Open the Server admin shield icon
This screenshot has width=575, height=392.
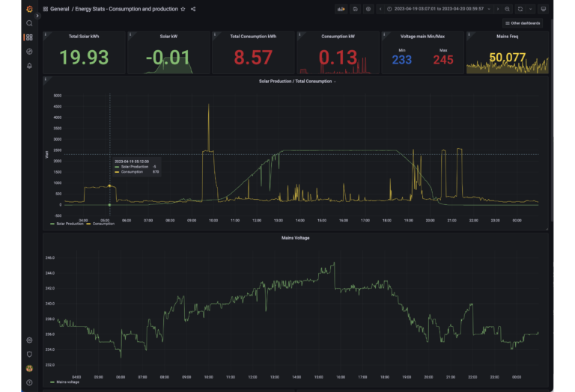pyautogui.click(x=29, y=354)
